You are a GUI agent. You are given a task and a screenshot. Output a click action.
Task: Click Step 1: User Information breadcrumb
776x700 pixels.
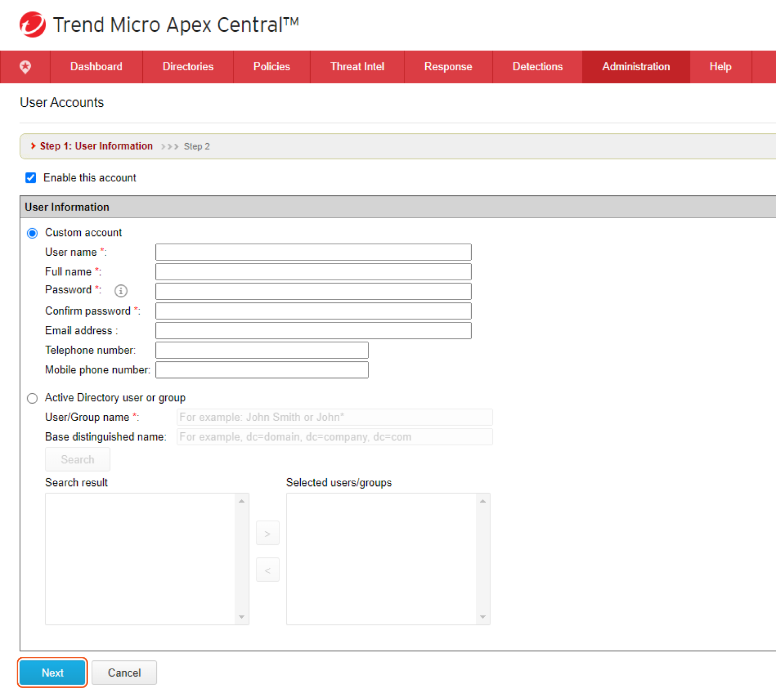pyautogui.click(x=96, y=146)
